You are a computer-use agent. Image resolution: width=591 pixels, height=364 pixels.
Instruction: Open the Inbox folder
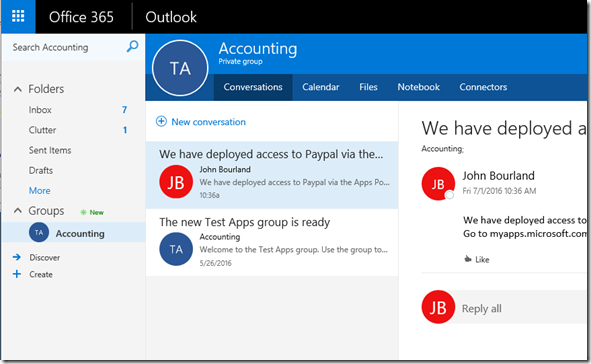pyautogui.click(x=40, y=110)
